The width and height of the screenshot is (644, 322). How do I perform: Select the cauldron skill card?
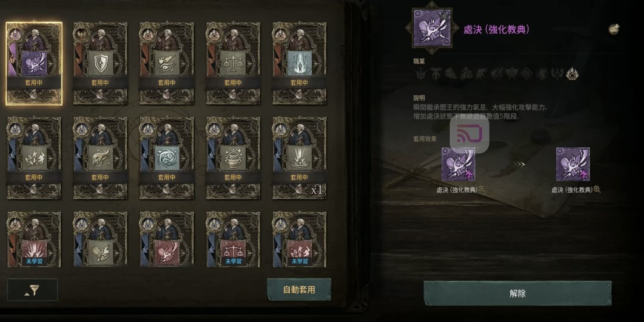[x=233, y=158]
